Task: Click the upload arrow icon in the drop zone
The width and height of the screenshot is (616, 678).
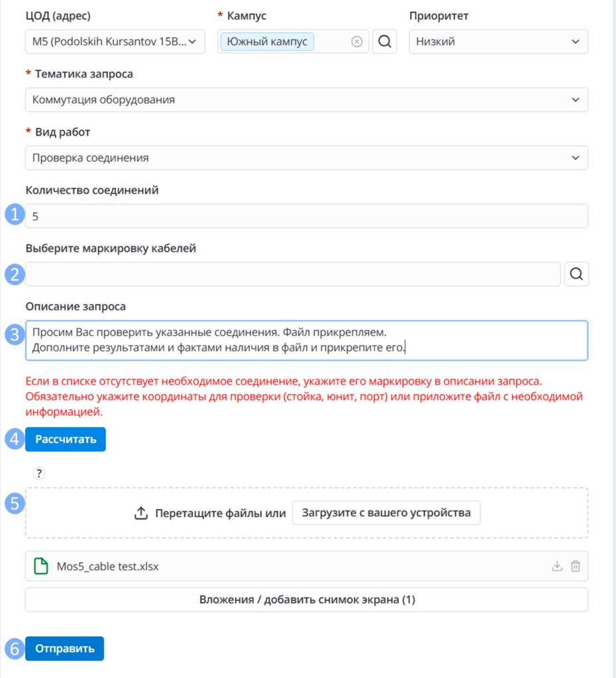Action: (141, 513)
